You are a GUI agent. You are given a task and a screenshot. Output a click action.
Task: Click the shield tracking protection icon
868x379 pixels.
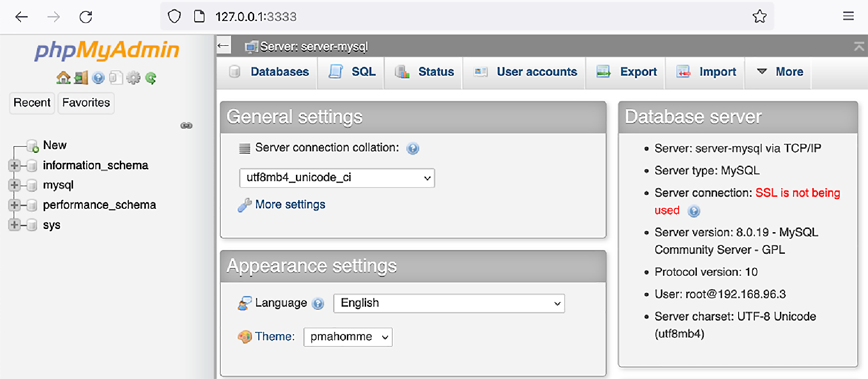174,17
